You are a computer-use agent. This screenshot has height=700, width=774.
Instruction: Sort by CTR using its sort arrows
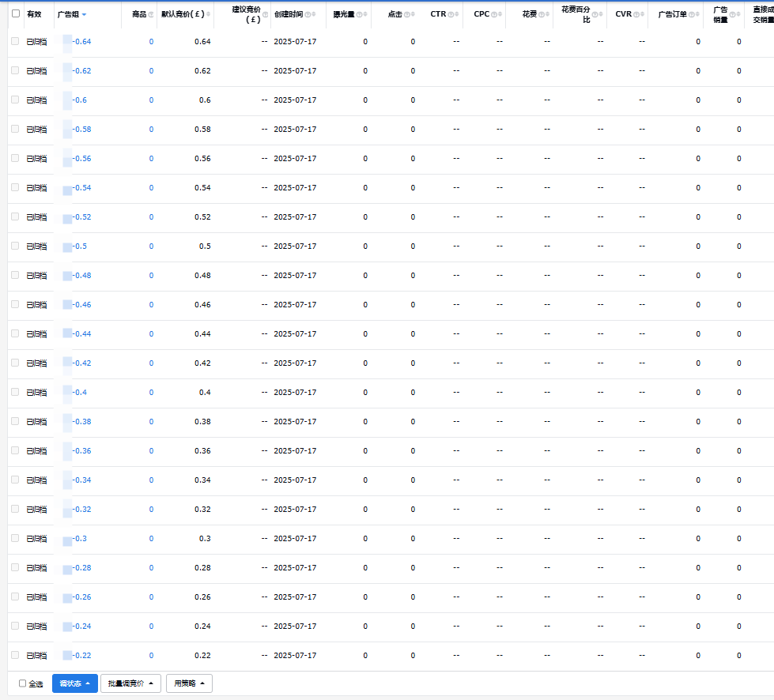(x=457, y=15)
